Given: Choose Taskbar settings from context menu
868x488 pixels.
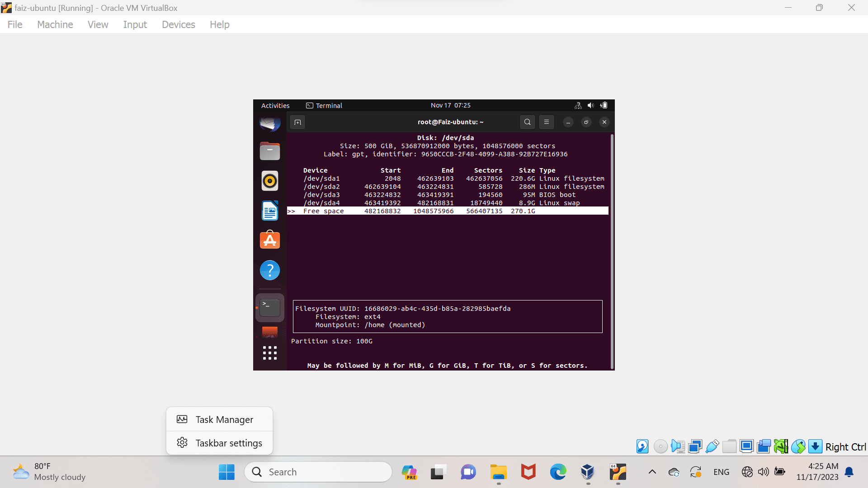Looking at the screenshot, I should (x=219, y=443).
